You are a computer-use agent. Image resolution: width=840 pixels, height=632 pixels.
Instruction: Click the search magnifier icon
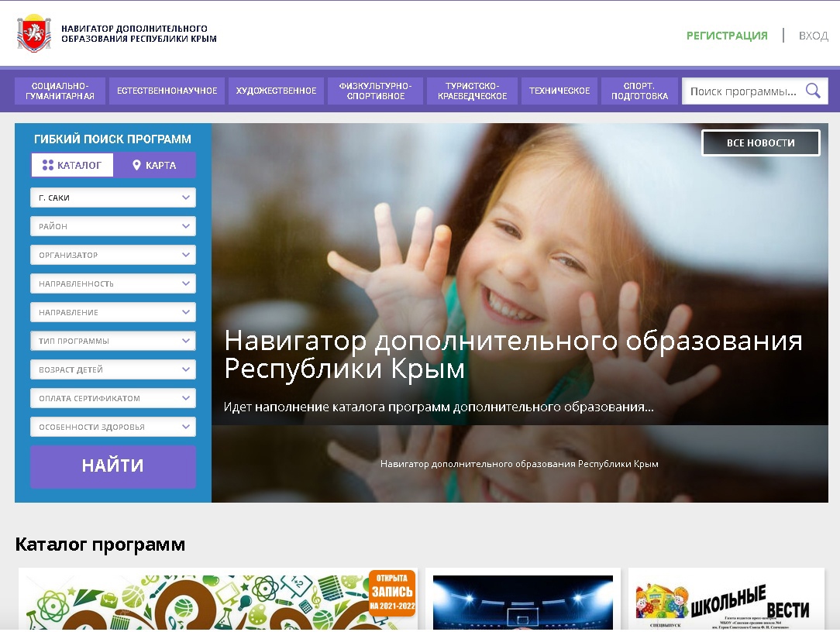pyautogui.click(x=813, y=91)
